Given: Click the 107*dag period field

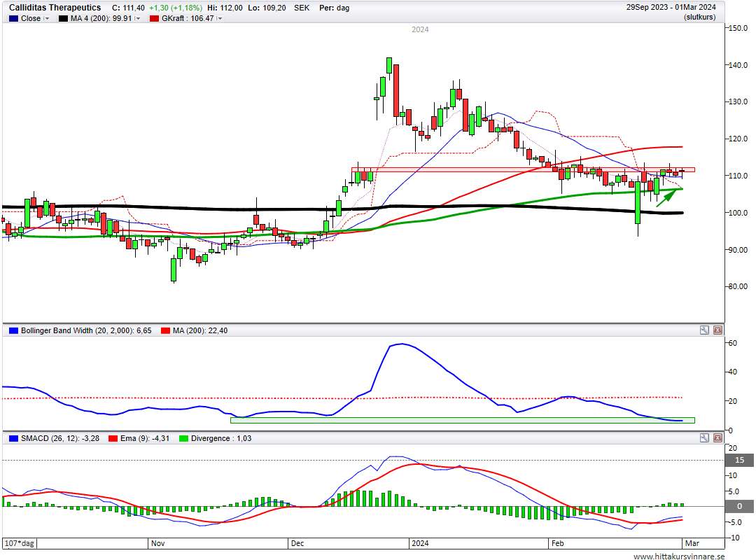Looking at the screenshot, I should coord(20,543).
